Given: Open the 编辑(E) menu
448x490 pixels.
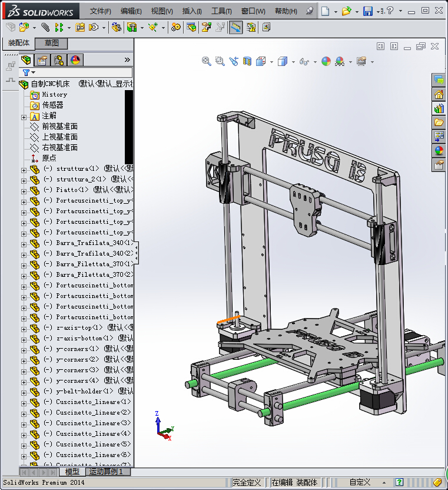Looking at the screenshot, I should pyautogui.click(x=131, y=11).
